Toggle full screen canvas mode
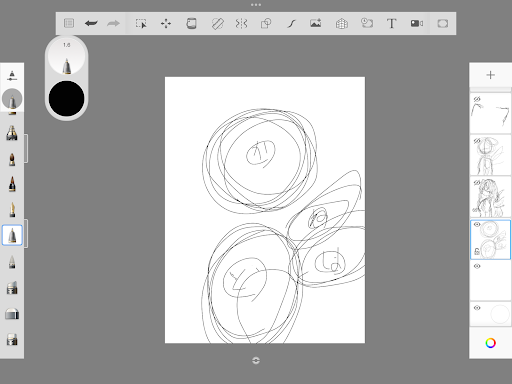 [x=443, y=24]
